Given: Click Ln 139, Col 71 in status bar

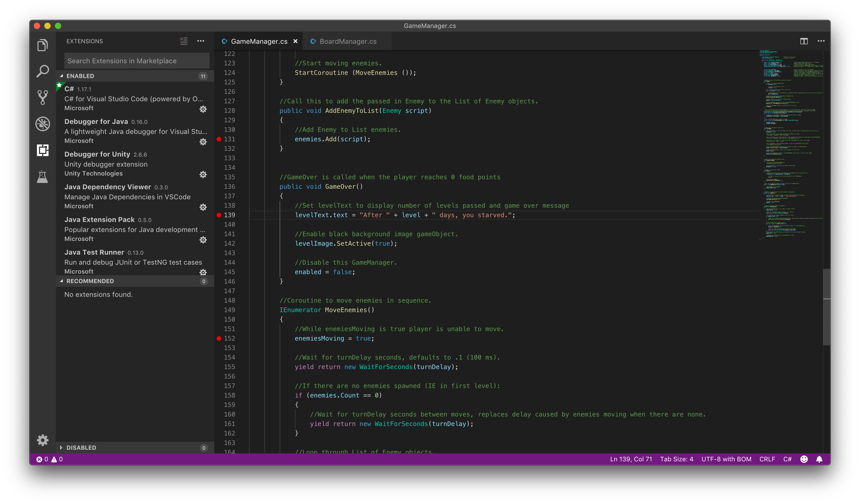Looking at the screenshot, I should pos(631,459).
